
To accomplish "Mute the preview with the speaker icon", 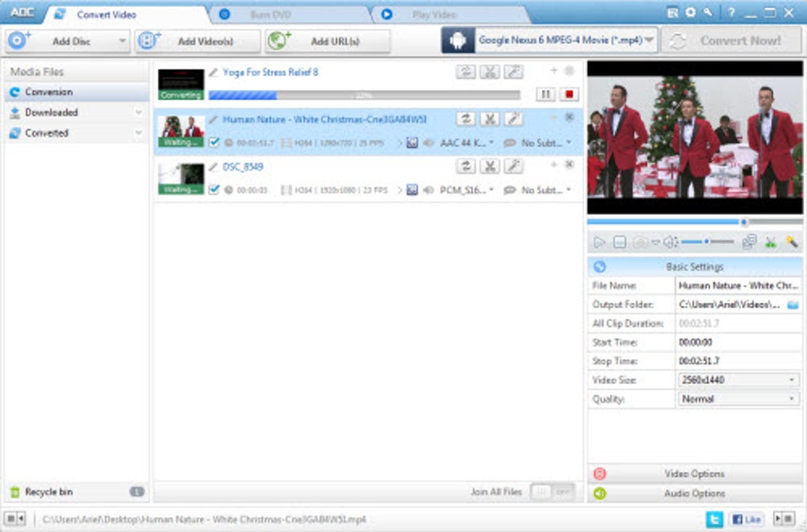I will click(670, 242).
